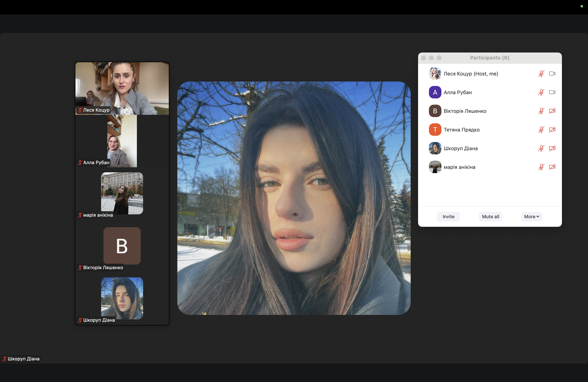Toggle Шкоруп Діана's video icon in list
This screenshot has width=588, height=382.
click(x=552, y=148)
